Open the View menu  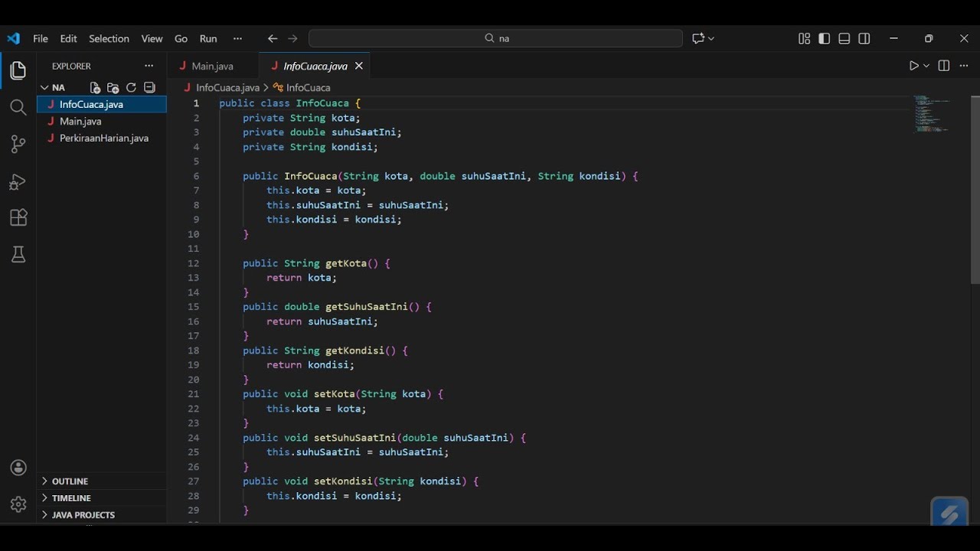(152, 38)
